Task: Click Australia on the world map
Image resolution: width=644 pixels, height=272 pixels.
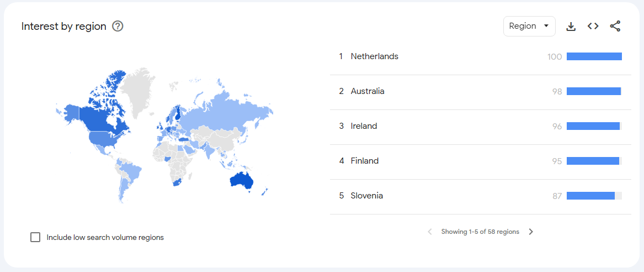Action: pos(242,180)
